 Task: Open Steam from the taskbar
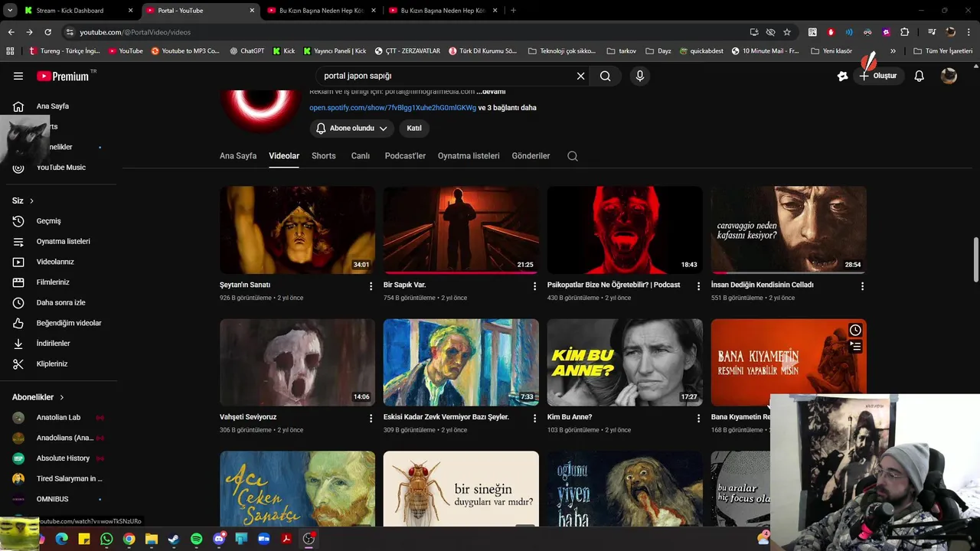click(x=174, y=539)
